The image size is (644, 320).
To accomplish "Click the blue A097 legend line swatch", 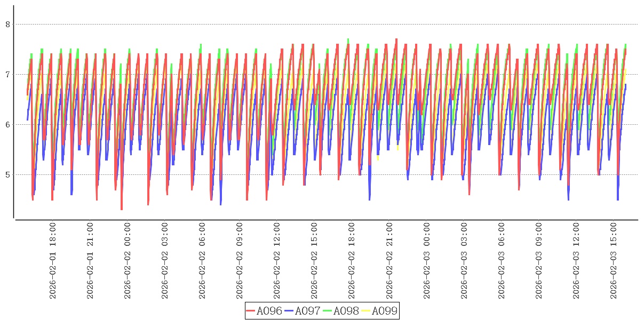I will [289, 311].
